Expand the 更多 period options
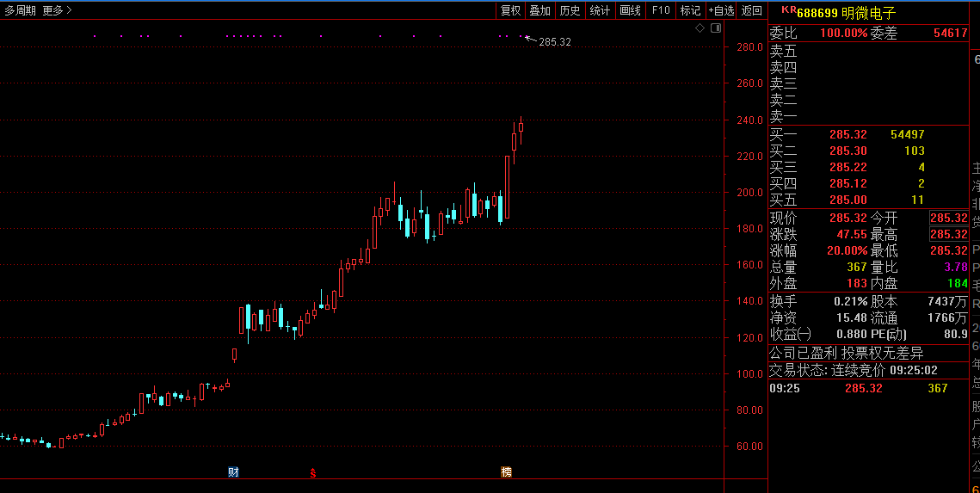980x493 pixels. pyautogui.click(x=57, y=10)
